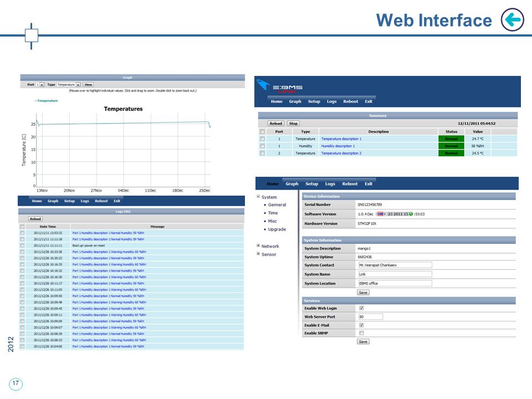Toggle the Summary table header checkbox
Viewport: 532px width, 399px height.
point(262,131)
